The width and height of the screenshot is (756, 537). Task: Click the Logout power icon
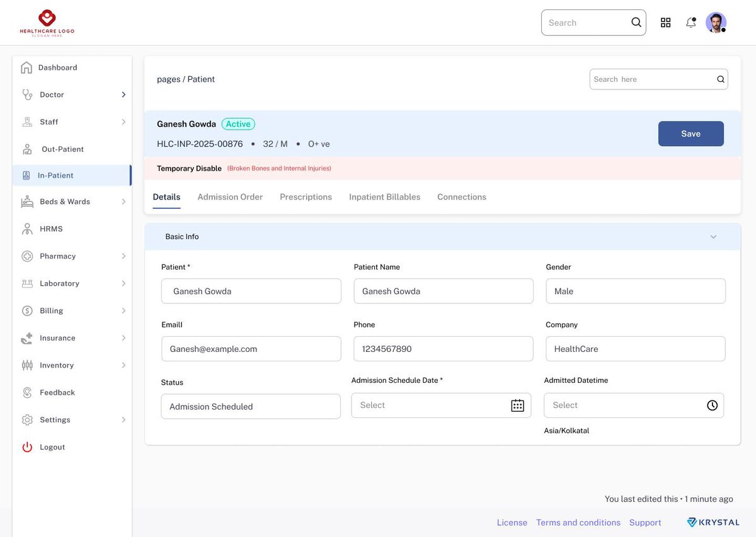click(x=27, y=447)
